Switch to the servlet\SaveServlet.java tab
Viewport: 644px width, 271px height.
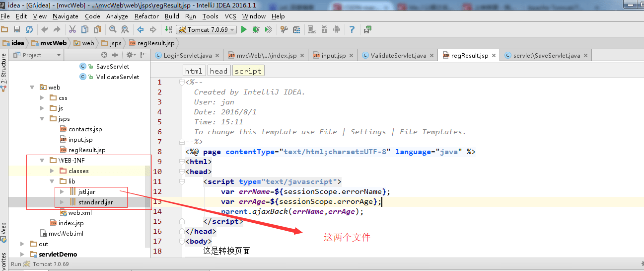point(547,55)
